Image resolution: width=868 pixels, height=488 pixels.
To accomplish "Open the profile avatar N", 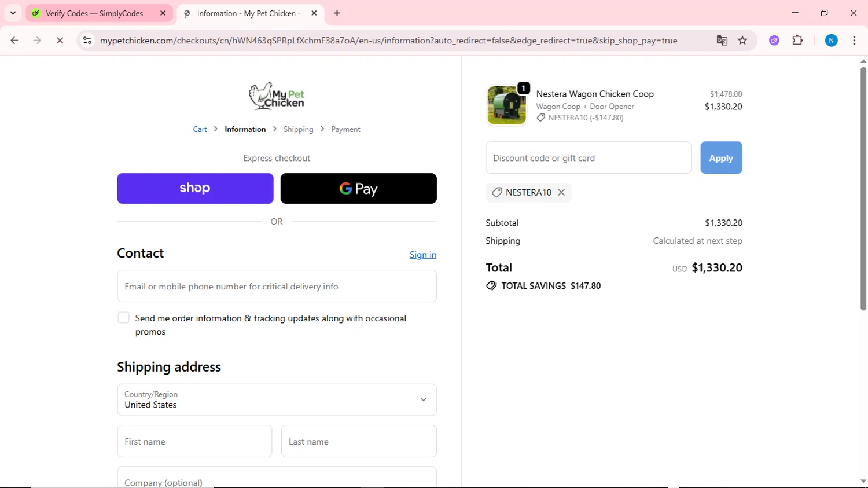I will click(x=831, y=41).
